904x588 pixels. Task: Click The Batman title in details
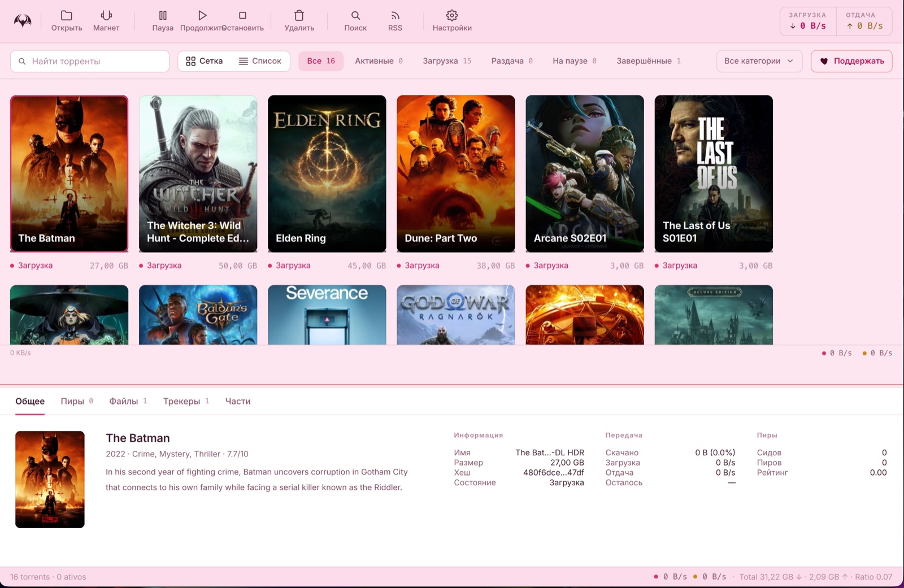pyautogui.click(x=138, y=438)
